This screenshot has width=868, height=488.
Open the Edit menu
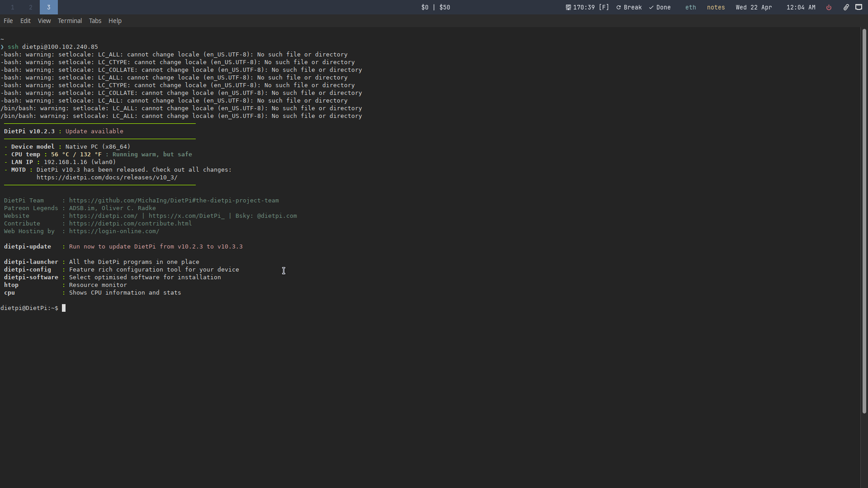(x=25, y=21)
